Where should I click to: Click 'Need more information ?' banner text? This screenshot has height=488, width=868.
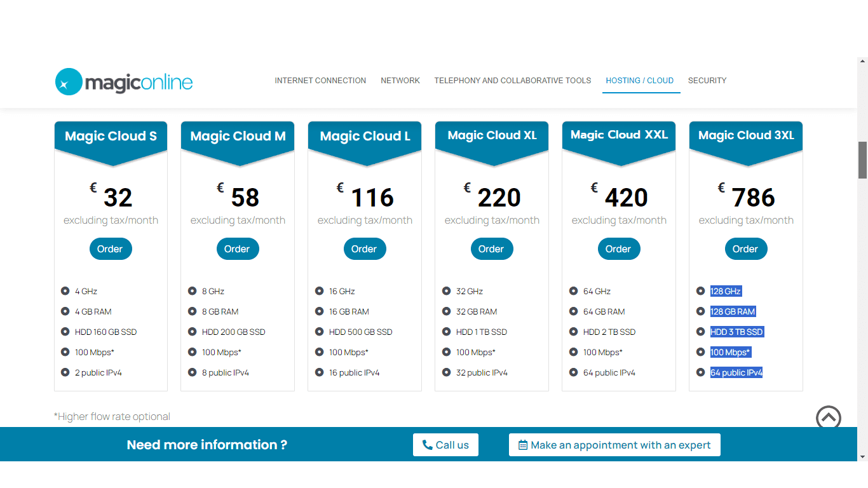(x=207, y=445)
